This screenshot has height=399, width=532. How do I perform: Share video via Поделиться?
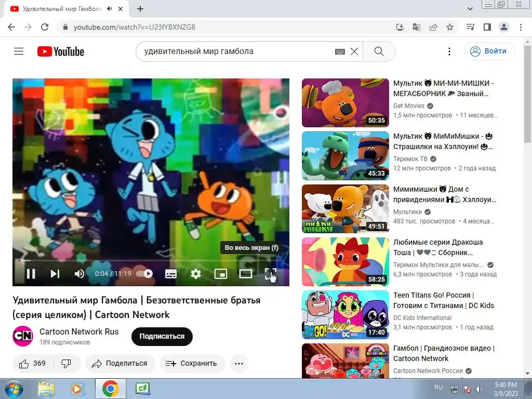pyautogui.click(x=120, y=363)
